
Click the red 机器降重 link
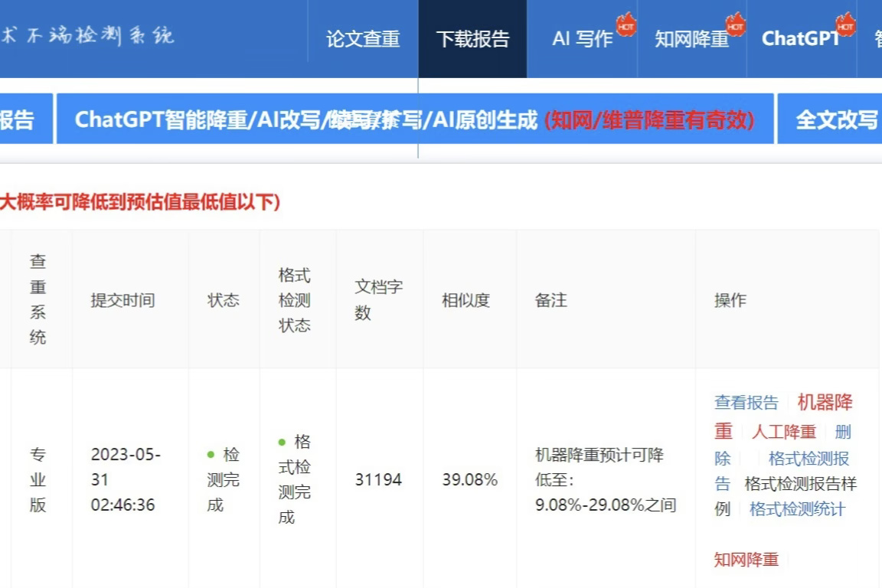click(x=825, y=403)
